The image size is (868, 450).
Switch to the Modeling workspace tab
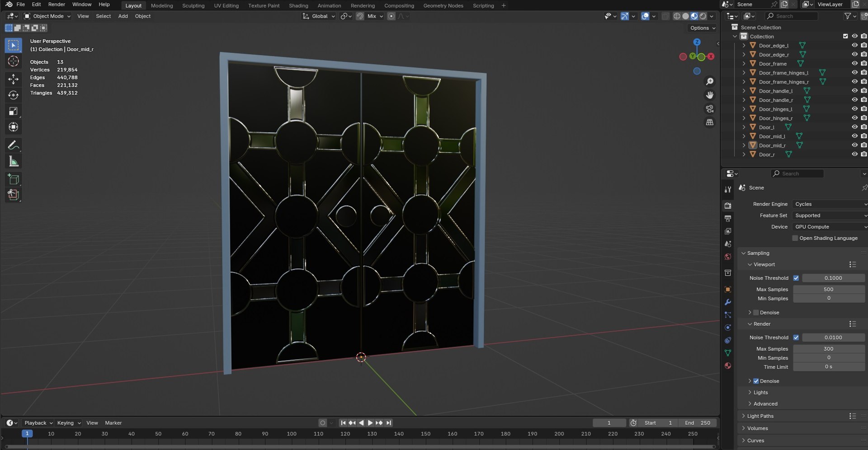tap(162, 5)
